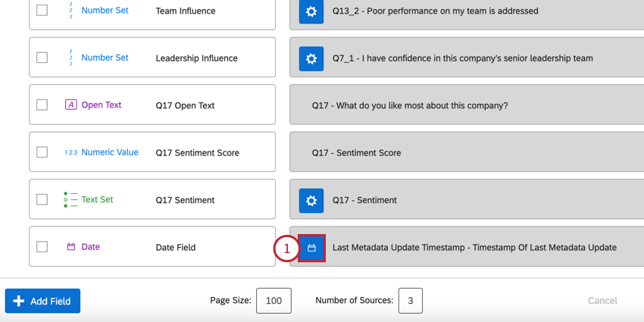Check the Leadership Influence field checkbox
The image size is (644, 322).
(x=42, y=58)
